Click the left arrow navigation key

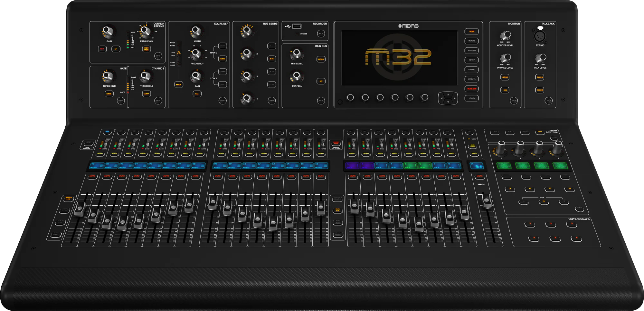pos(441,98)
